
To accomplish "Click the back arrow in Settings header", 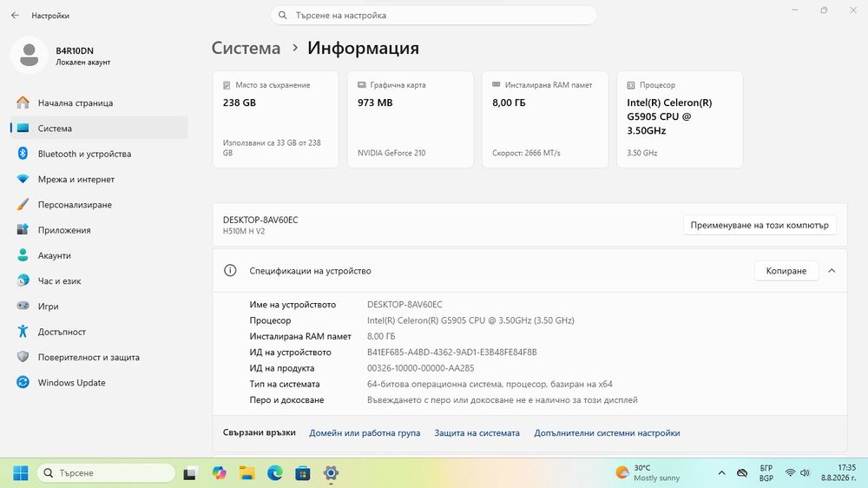I will [15, 16].
